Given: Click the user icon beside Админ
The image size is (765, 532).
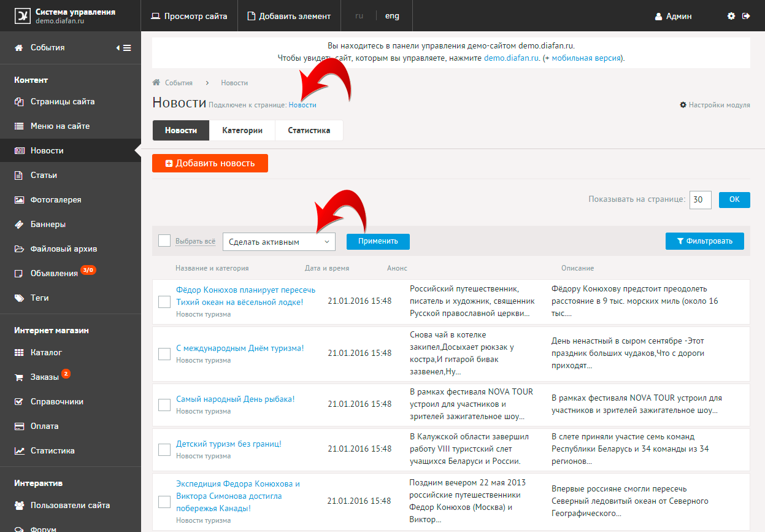Looking at the screenshot, I should (659, 17).
